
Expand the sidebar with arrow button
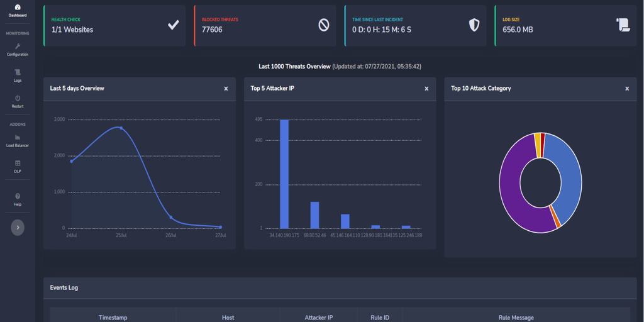[x=18, y=227]
